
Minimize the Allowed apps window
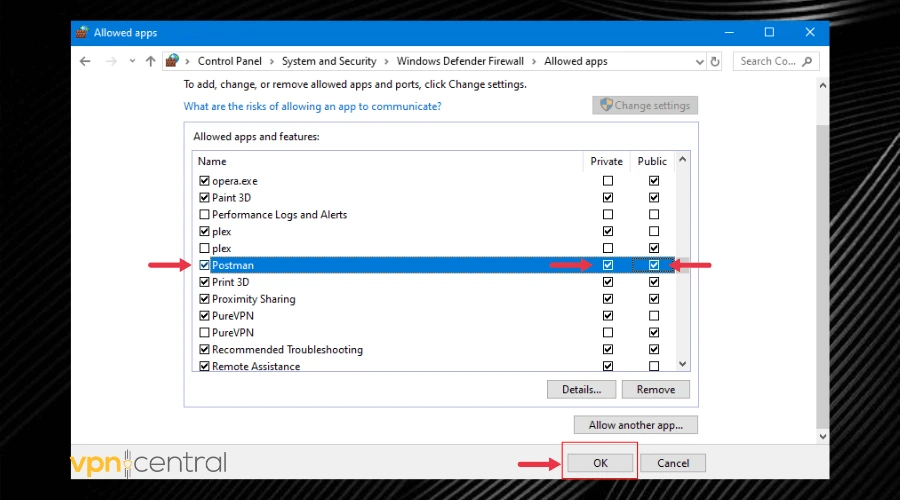(x=729, y=33)
